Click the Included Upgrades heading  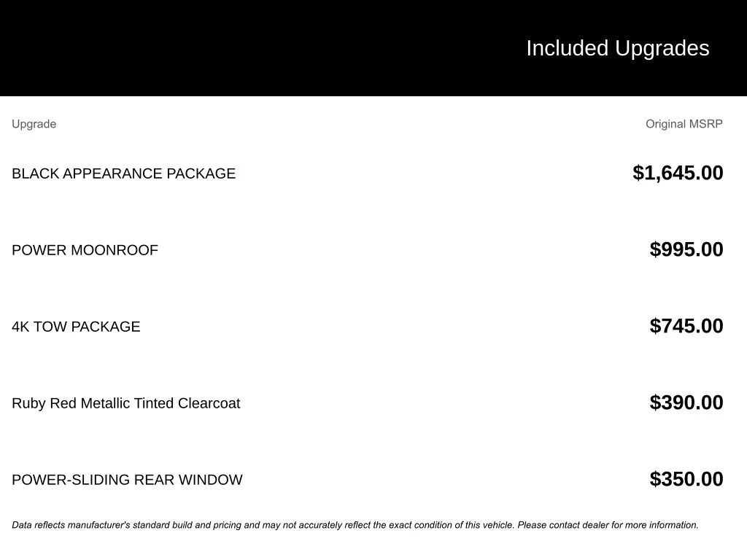coord(617,48)
